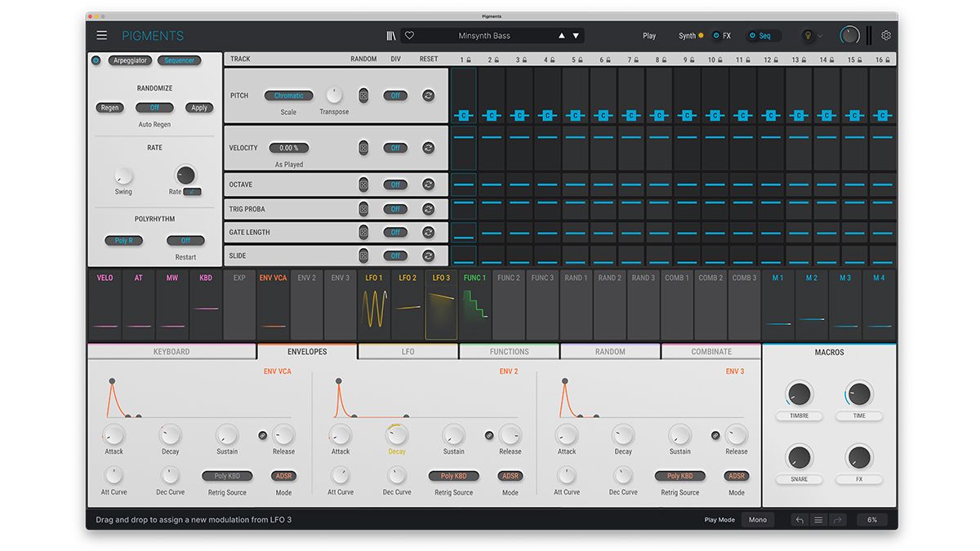Click the Swing knob
Screen dimensions: 980x551
coord(123,176)
